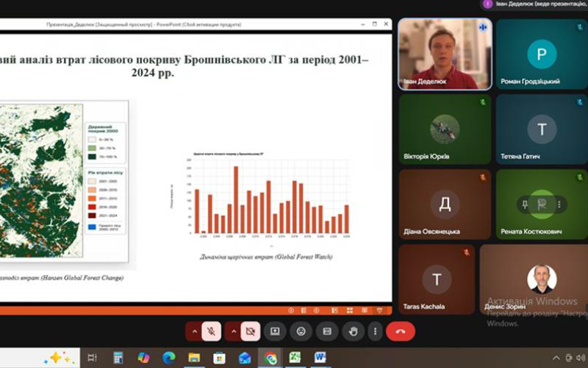Open File Explorer from the taskbar
Screen dimensions: 588x368
tap(194, 358)
